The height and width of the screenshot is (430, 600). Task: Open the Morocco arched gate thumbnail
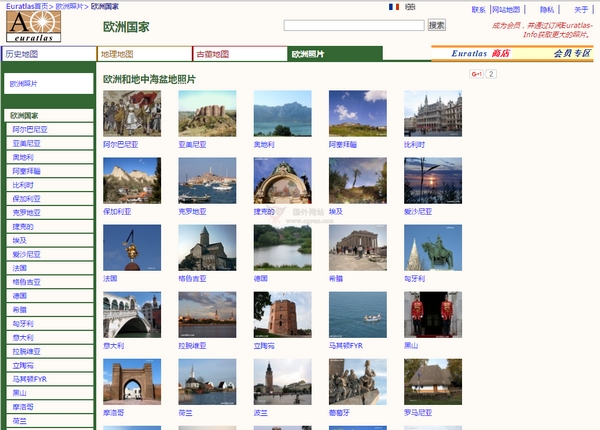tap(132, 382)
